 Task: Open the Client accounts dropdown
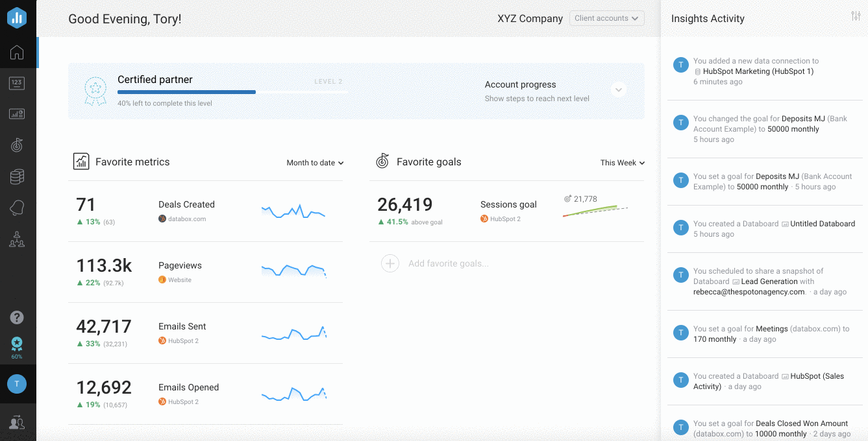click(606, 18)
